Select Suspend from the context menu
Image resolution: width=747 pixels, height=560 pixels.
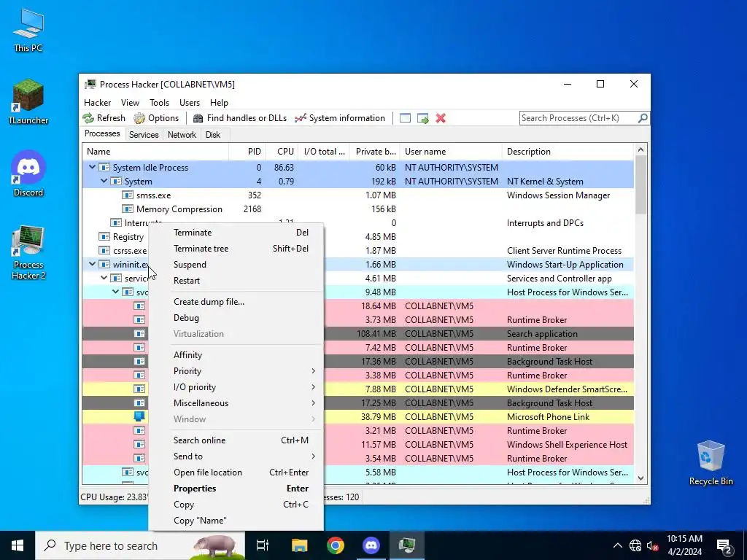pos(236,265)
